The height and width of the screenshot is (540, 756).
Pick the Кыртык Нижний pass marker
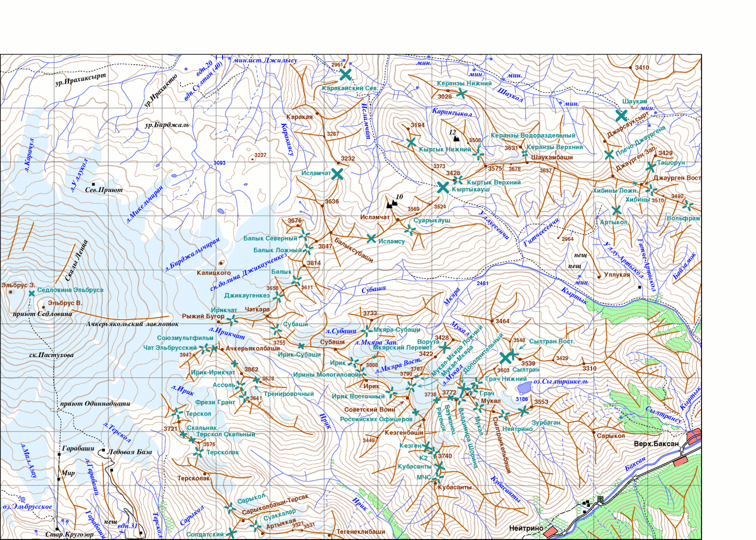(411, 142)
